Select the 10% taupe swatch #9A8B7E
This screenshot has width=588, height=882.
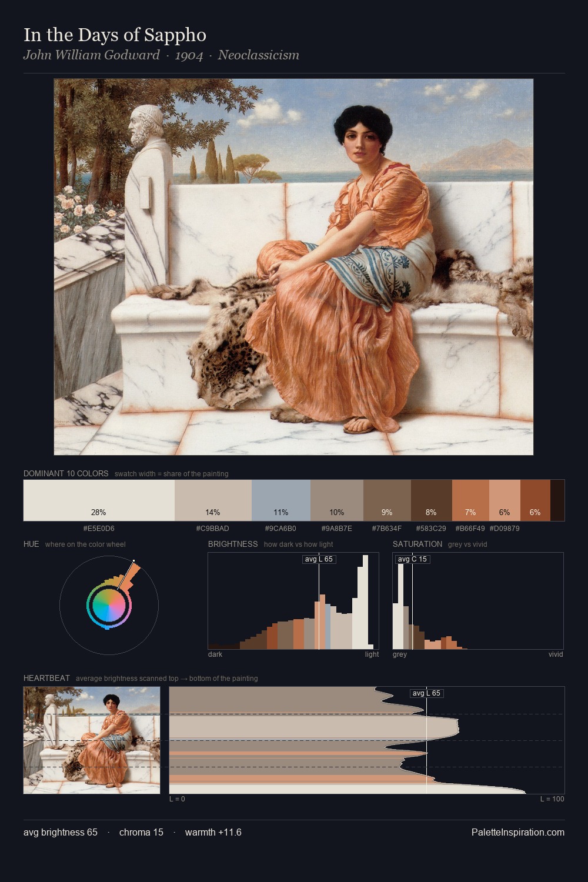click(337, 500)
